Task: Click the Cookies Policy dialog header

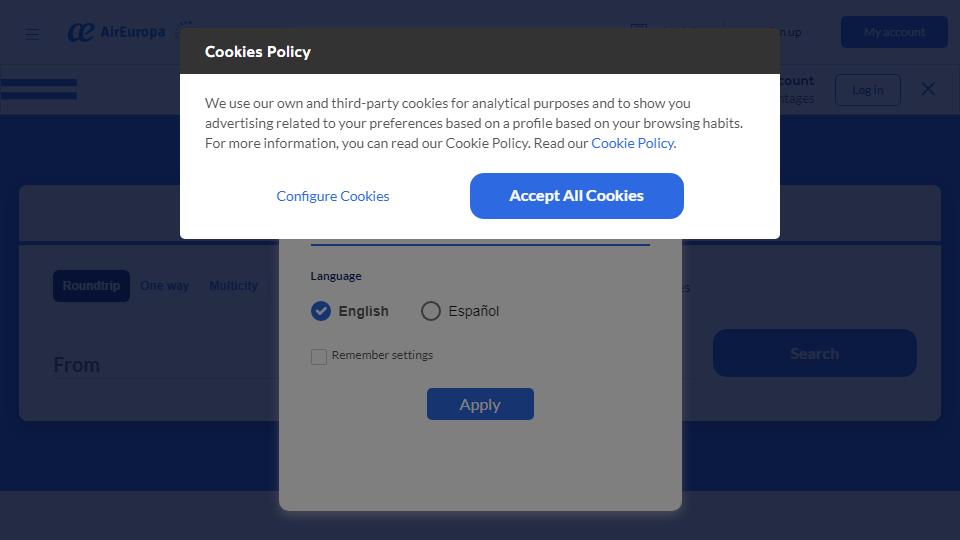Action: (480, 51)
